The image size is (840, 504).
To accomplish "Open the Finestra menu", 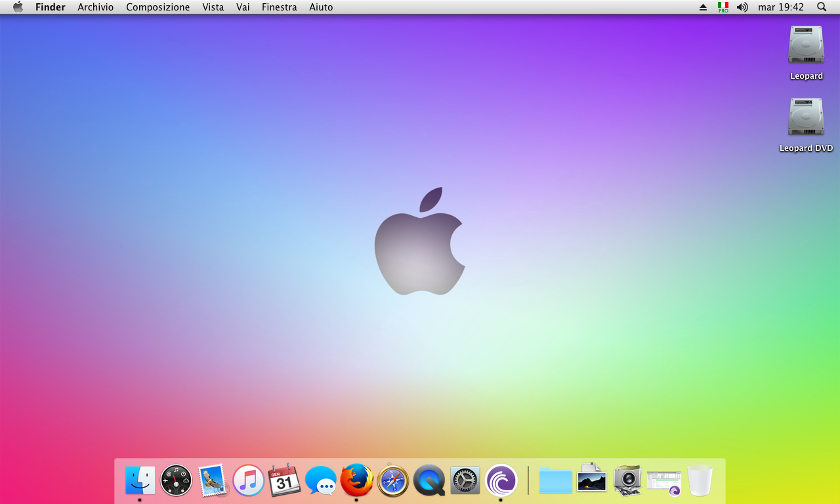I will [x=279, y=7].
